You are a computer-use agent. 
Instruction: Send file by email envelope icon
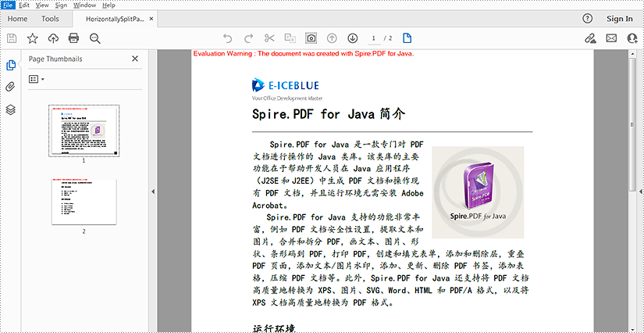[x=611, y=38]
